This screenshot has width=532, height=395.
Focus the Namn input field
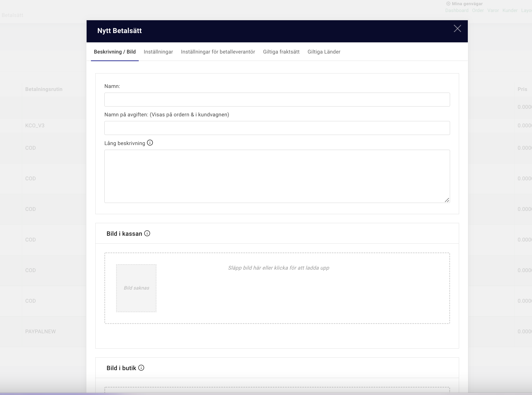[x=277, y=99]
